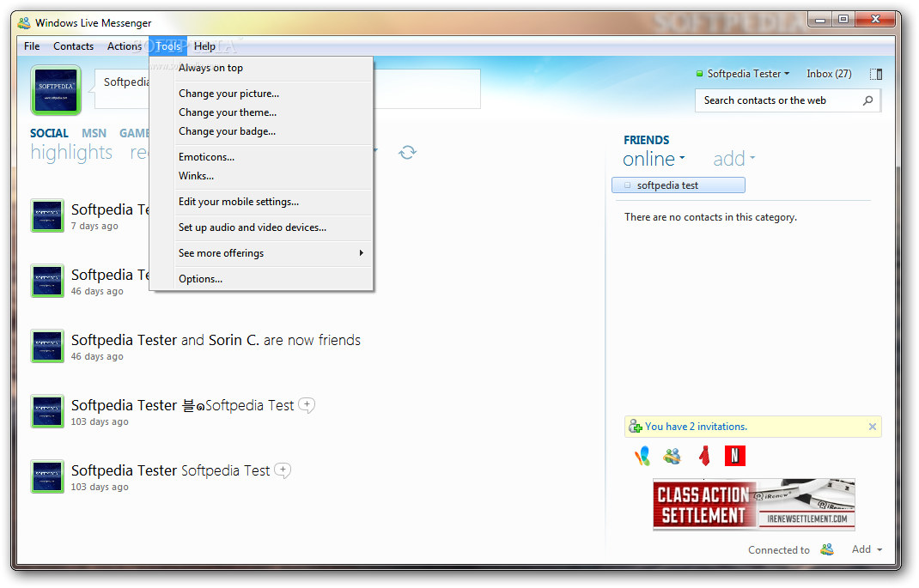
Task: Add comment on Softpedia Test status
Action: point(283,470)
